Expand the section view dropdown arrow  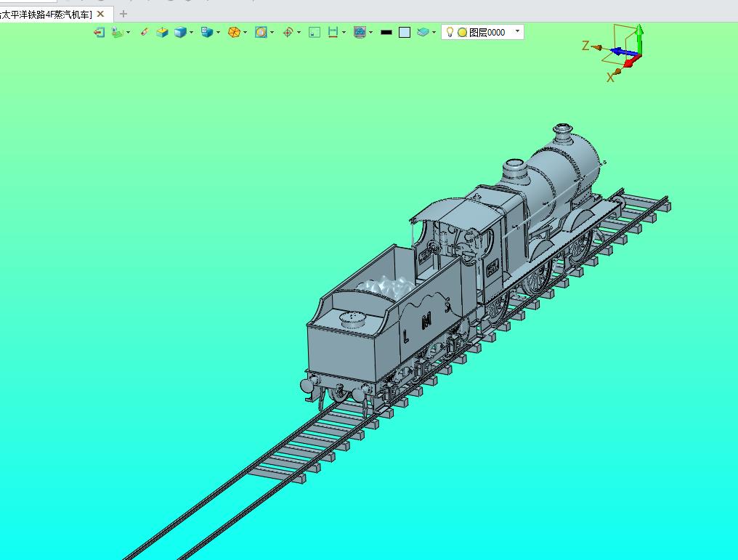pos(272,32)
